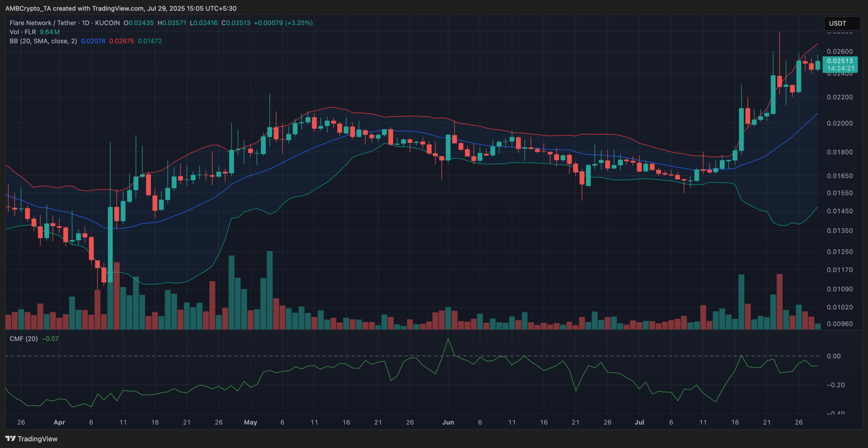Click the 0.00960 price axis label

[x=840, y=324]
